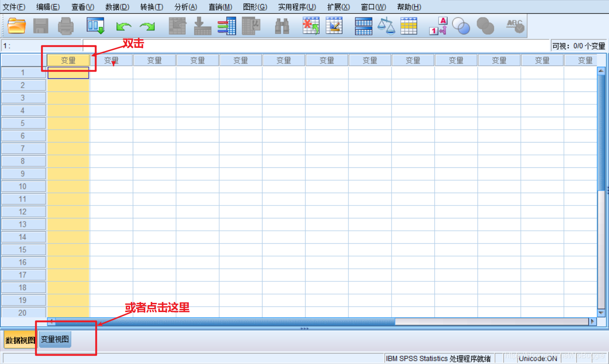Open the 分析(A) menu
The height and width of the screenshot is (364, 609).
[x=186, y=7]
